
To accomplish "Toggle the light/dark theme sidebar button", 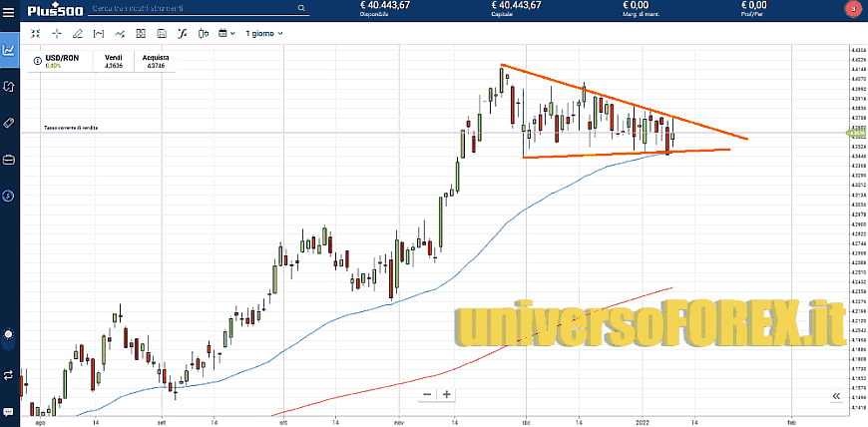I will [9, 334].
